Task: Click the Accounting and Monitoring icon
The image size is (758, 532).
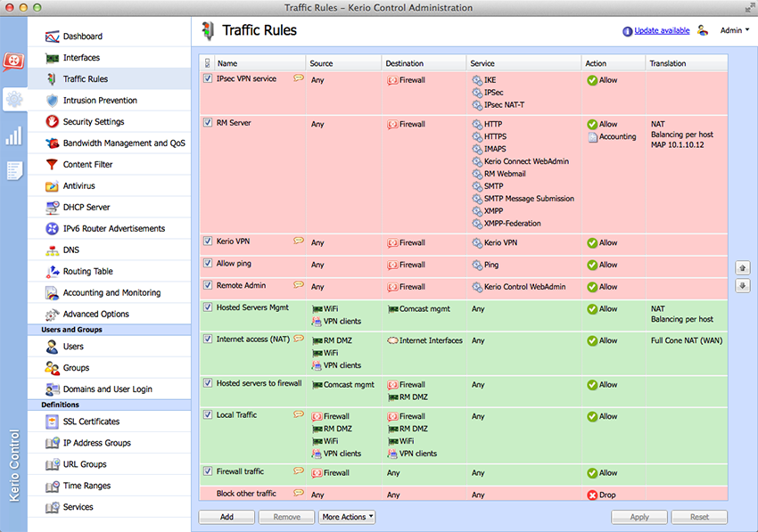Action: pyautogui.click(x=52, y=293)
